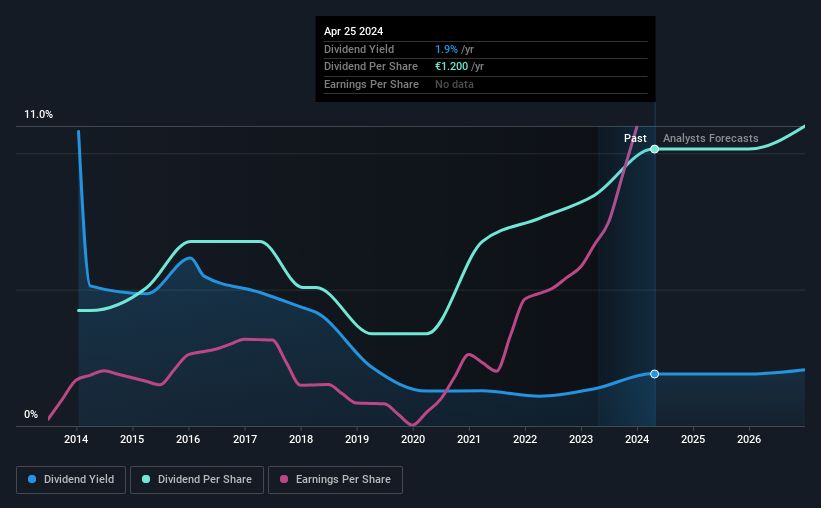The image size is (821, 508).
Task: Click the teal data point marker at Apr 2024
Action: (654, 149)
